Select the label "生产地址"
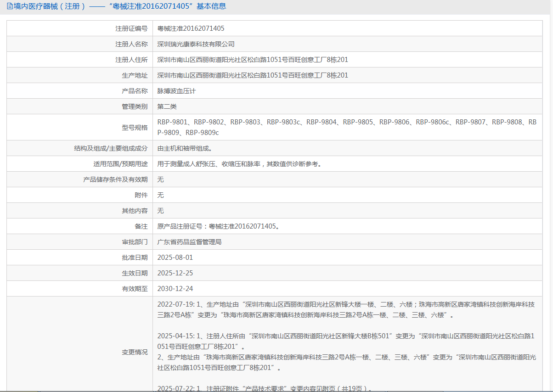Image resolution: width=553 pixels, height=392 pixels. (135, 75)
